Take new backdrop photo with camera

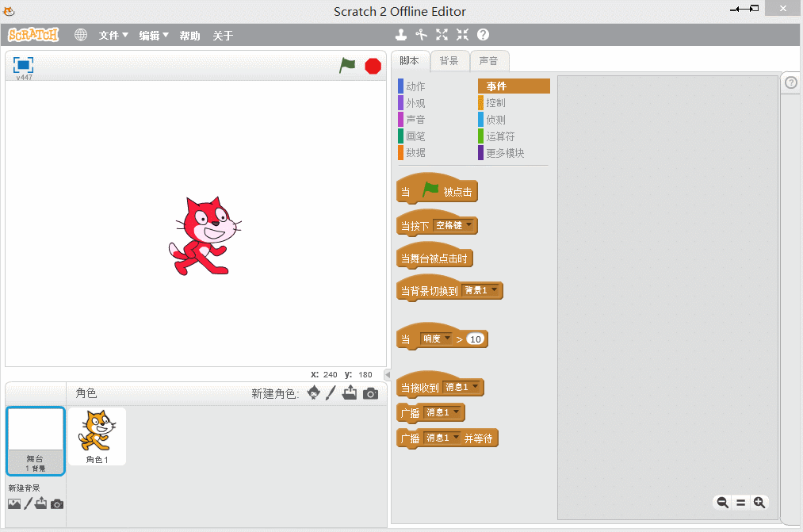(57, 504)
